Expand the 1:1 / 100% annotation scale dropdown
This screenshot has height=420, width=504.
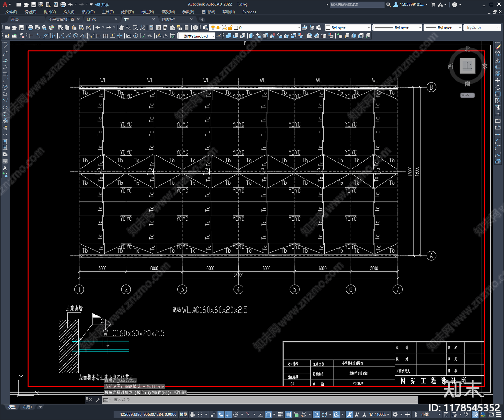tap(379, 414)
